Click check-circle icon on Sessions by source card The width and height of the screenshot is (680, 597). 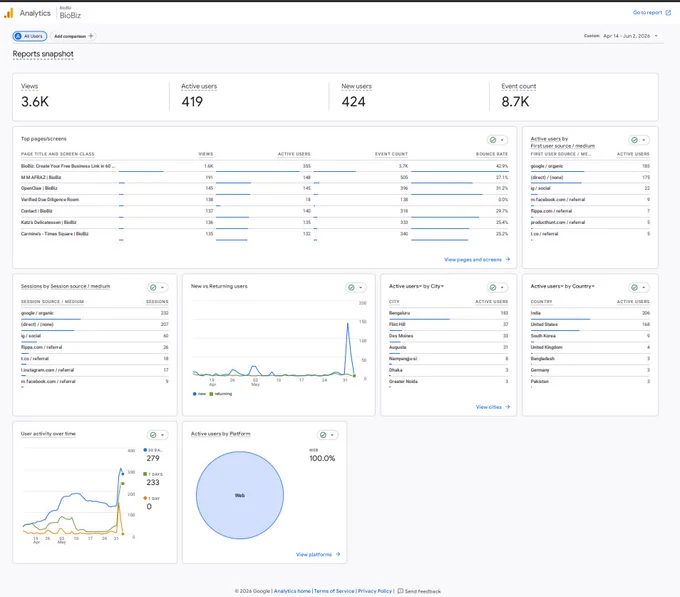pos(153,287)
